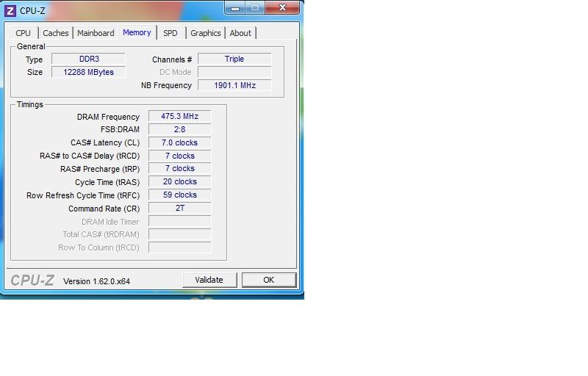
Task: Click the Command Rate value 2T
Action: (x=179, y=208)
